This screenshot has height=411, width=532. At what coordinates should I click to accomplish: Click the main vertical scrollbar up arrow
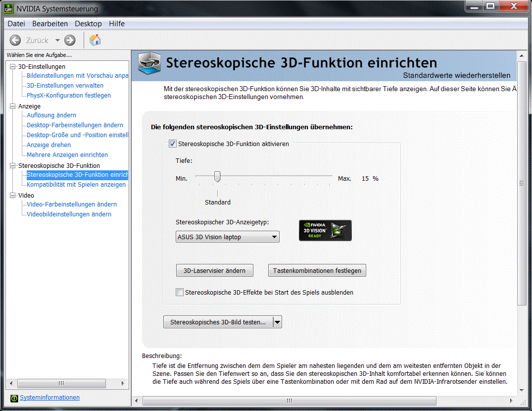(522, 55)
